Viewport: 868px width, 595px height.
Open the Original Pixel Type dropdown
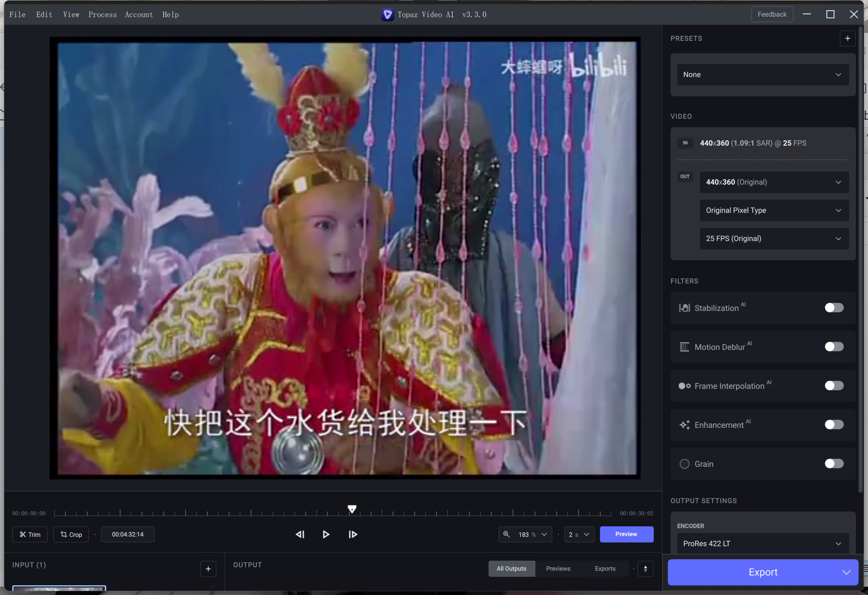(x=774, y=210)
